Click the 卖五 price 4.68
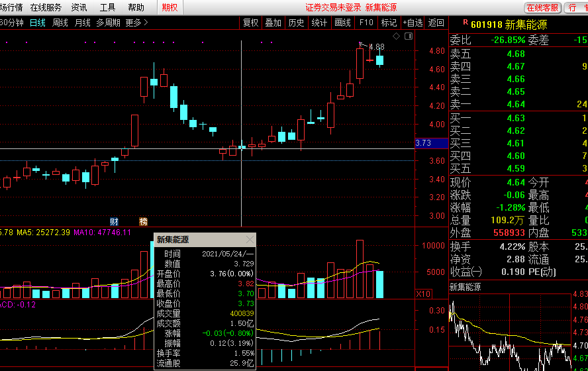Image resolution: width=588 pixels, height=371 pixels. click(516, 54)
